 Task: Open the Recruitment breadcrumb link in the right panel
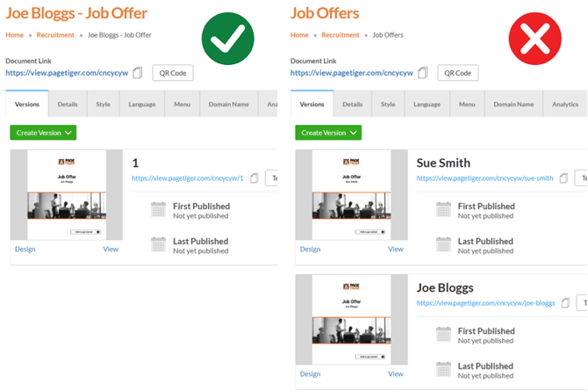[x=340, y=35]
